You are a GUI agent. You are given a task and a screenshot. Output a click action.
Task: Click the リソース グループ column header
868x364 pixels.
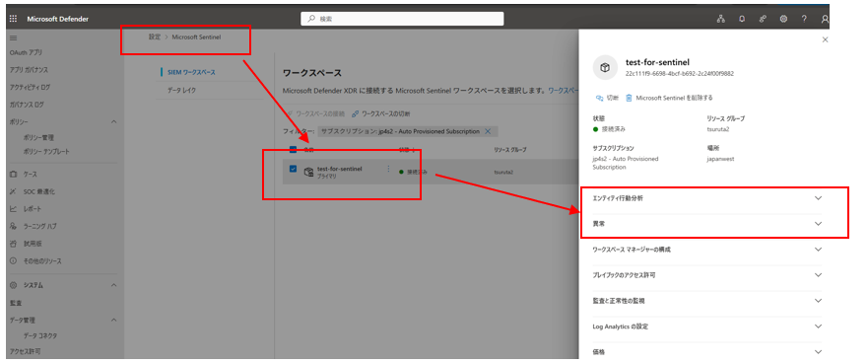pyautogui.click(x=509, y=150)
